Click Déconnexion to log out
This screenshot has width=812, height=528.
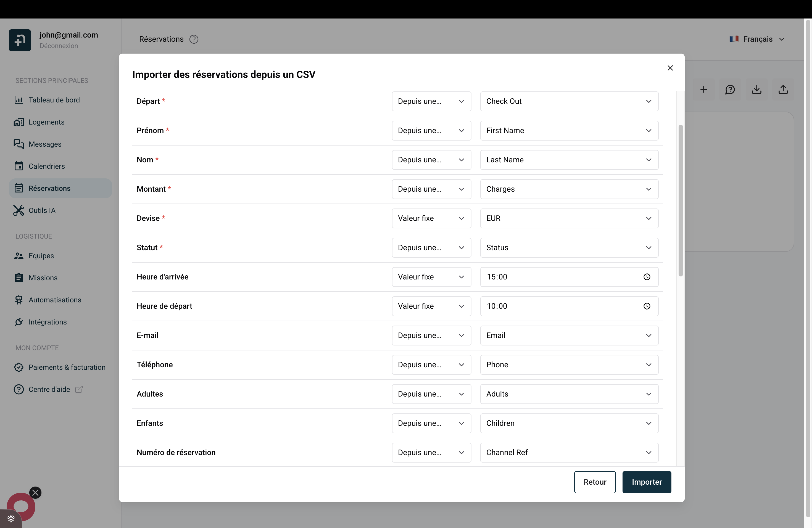[59, 46]
